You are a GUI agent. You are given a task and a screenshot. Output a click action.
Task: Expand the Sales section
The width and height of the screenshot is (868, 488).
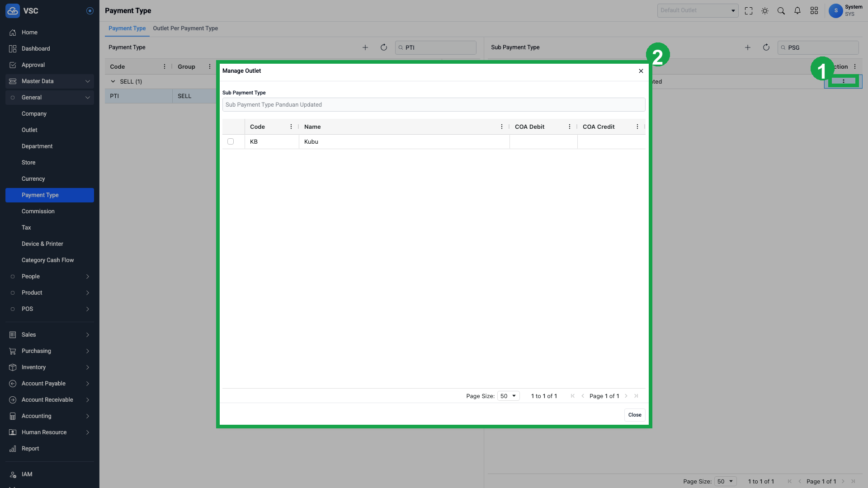pyautogui.click(x=50, y=335)
